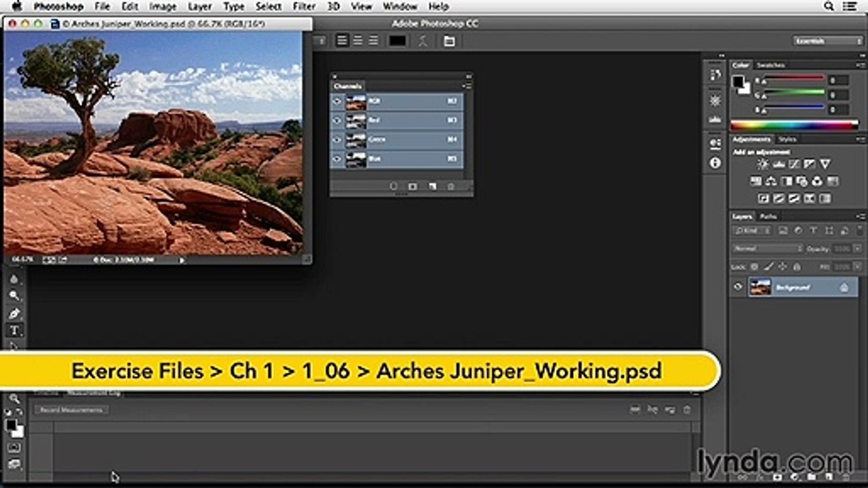Image resolution: width=868 pixels, height=488 pixels.
Task: Select the Zoom tool magnifier in toolbar
Action: [x=14, y=399]
